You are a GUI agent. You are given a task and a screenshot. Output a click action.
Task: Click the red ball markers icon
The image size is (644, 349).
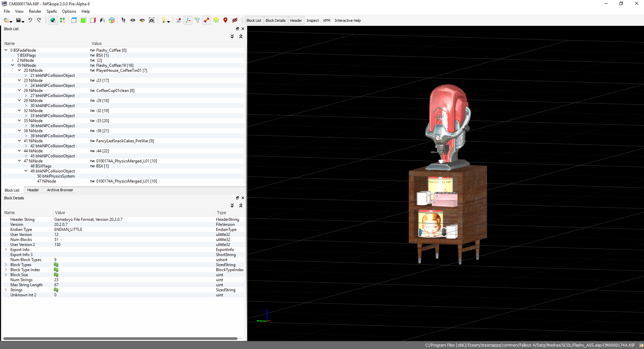point(178,20)
